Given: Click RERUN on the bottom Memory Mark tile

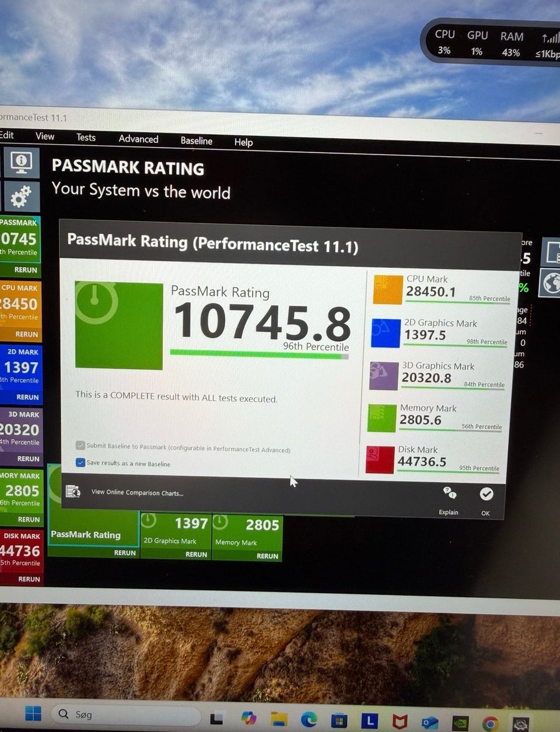Looking at the screenshot, I should (267, 556).
